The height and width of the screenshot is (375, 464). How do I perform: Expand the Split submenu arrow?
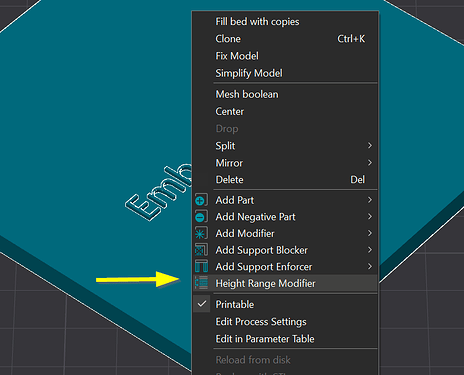370,145
